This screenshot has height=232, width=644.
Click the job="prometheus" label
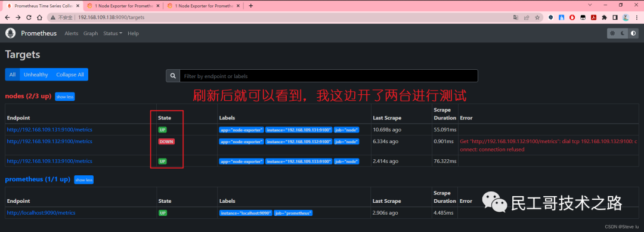pos(293,213)
